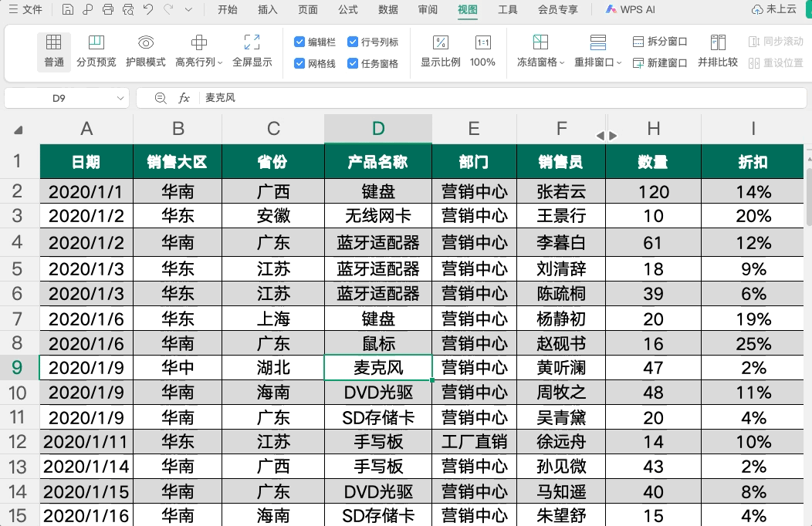The width and height of the screenshot is (812, 526).
Task: Click the quantity cell 120
Action: click(x=654, y=191)
